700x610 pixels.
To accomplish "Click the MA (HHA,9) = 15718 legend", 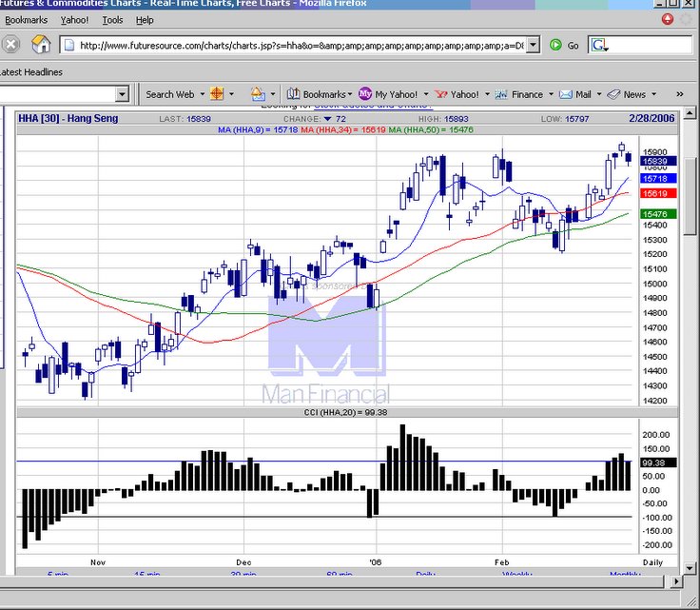I will tap(258, 130).
